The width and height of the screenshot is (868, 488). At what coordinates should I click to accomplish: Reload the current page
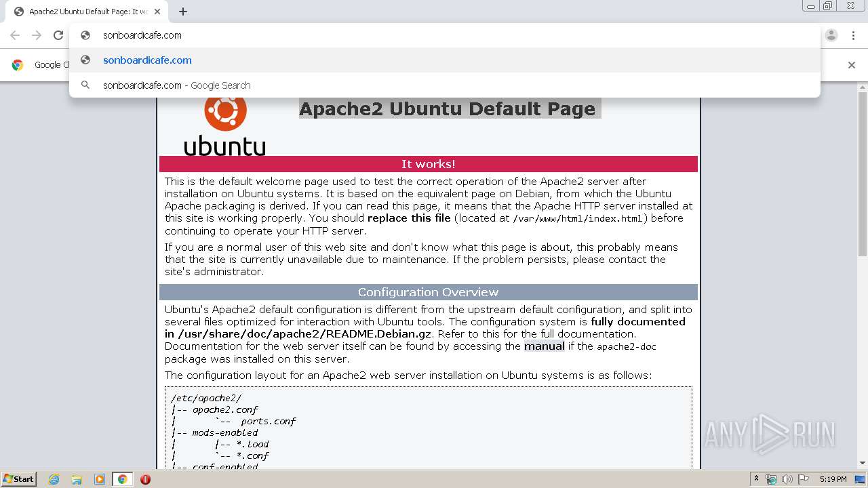coord(58,35)
